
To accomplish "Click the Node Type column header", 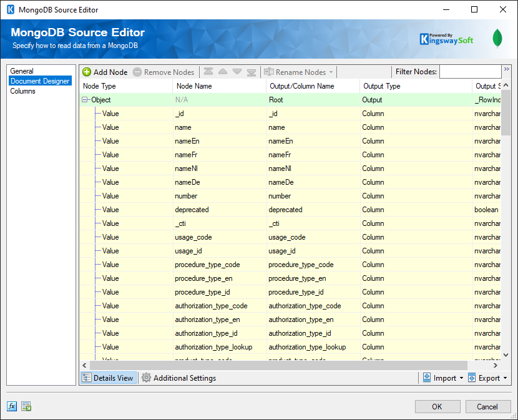I will tap(126, 86).
